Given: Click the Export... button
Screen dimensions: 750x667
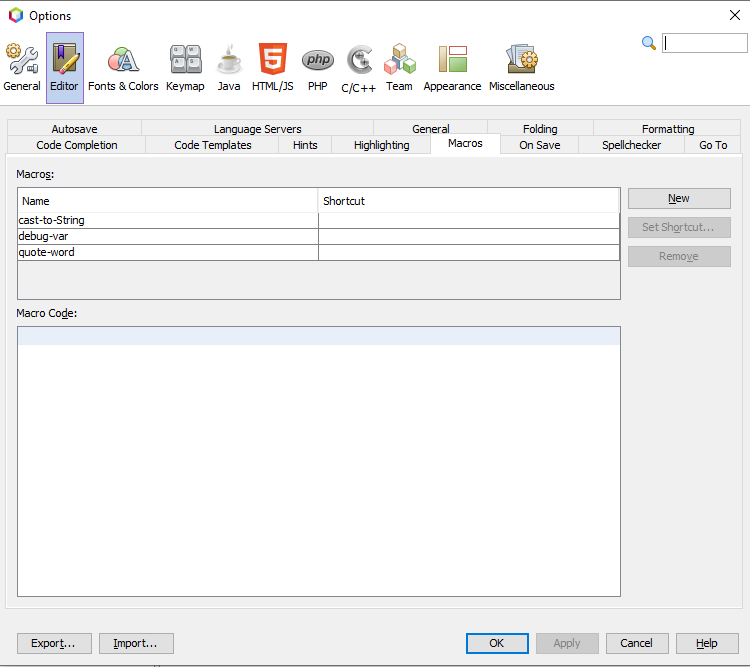Looking at the screenshot, I should [54, 643].
